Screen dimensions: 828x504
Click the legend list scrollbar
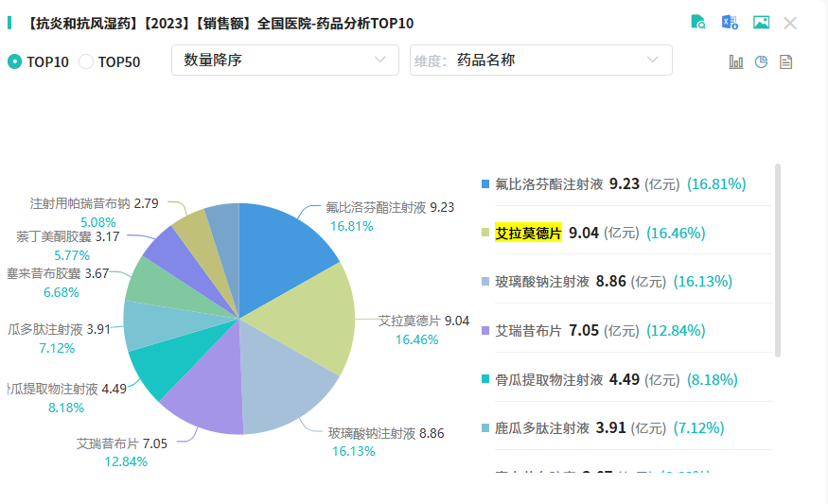[x=777, y=261]
